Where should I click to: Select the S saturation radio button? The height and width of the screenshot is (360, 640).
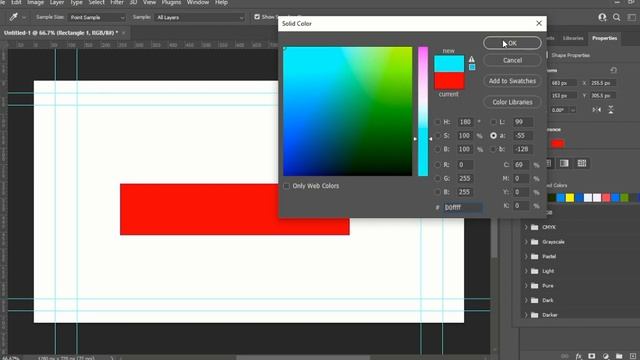(x=438, y=136)
